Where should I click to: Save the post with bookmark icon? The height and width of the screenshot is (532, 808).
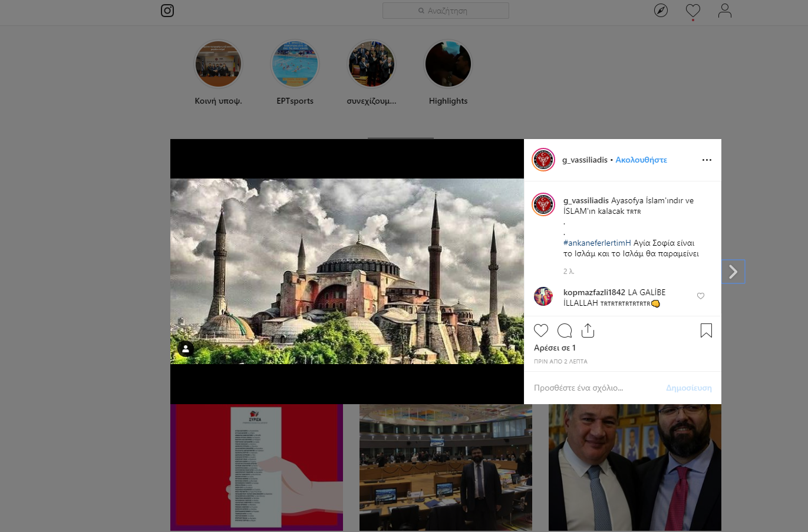706,331
